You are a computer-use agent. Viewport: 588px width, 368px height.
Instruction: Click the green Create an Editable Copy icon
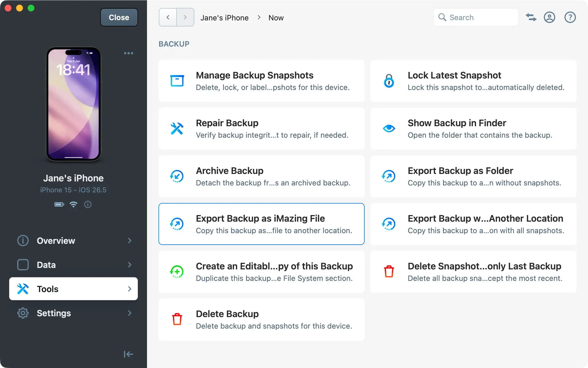tap(177, 272)
